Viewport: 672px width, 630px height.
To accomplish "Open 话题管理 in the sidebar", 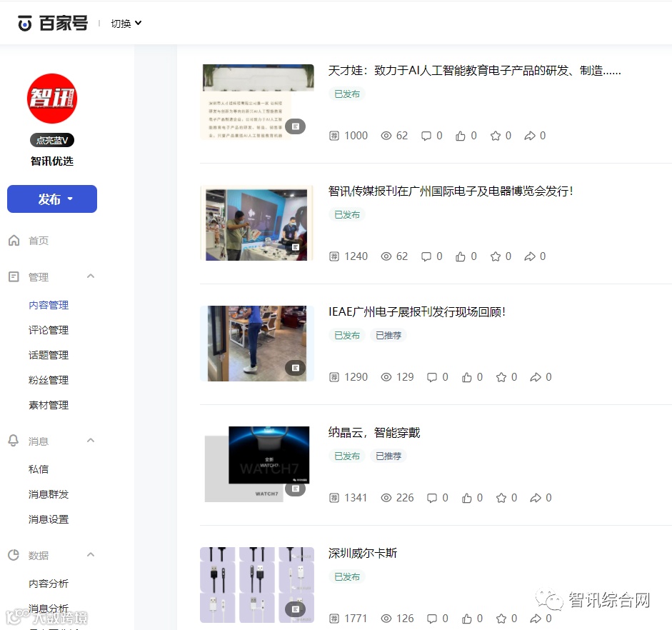I will [49, 355].
